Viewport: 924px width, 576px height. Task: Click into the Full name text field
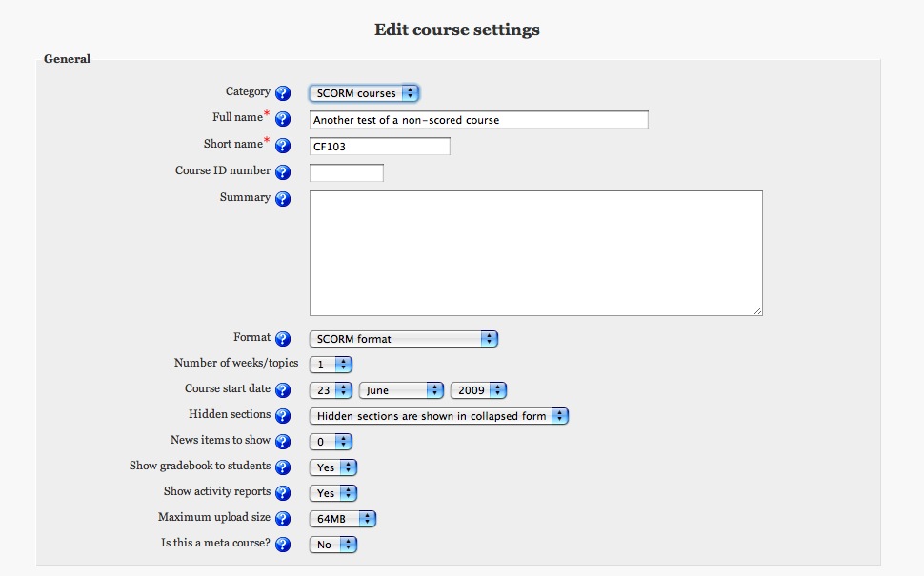pos(479,120)
